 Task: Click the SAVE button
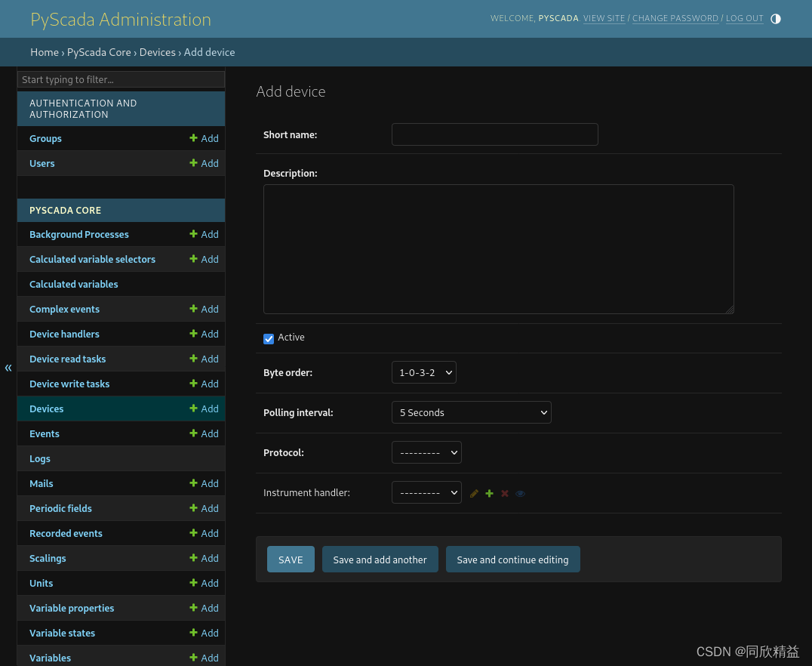(x=291, y=559)
